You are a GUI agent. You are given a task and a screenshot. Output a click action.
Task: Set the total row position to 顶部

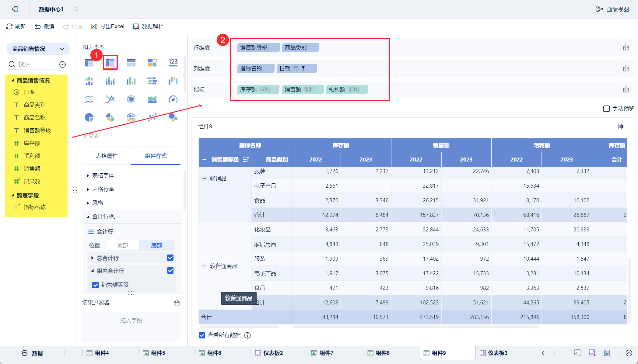pos(122,245)
